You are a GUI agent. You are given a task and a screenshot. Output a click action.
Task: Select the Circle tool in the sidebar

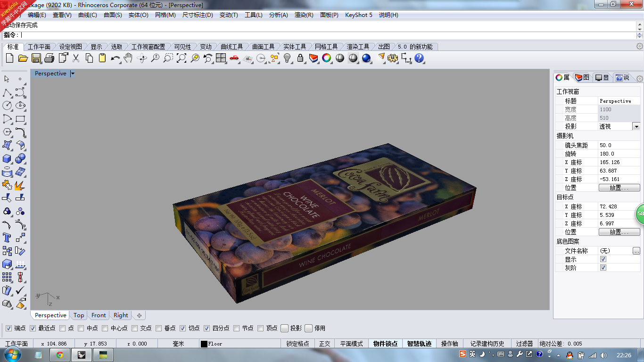pos(7,106)
